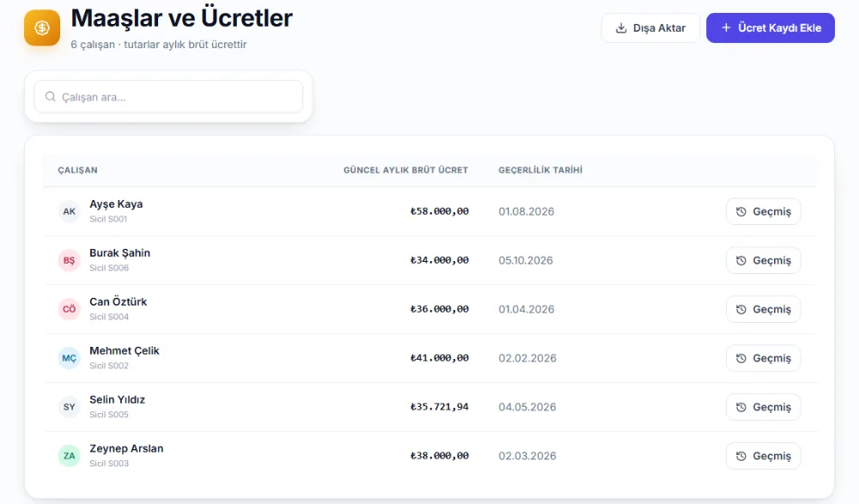
Task: Click Can Öztürk's CÖ avatar
Action: pyautogui.click(x=69, y=309)
